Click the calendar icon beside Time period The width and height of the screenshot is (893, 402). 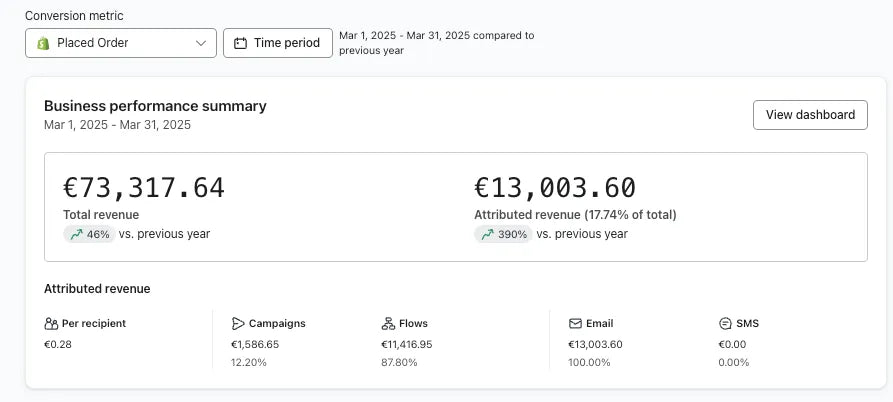241,43
